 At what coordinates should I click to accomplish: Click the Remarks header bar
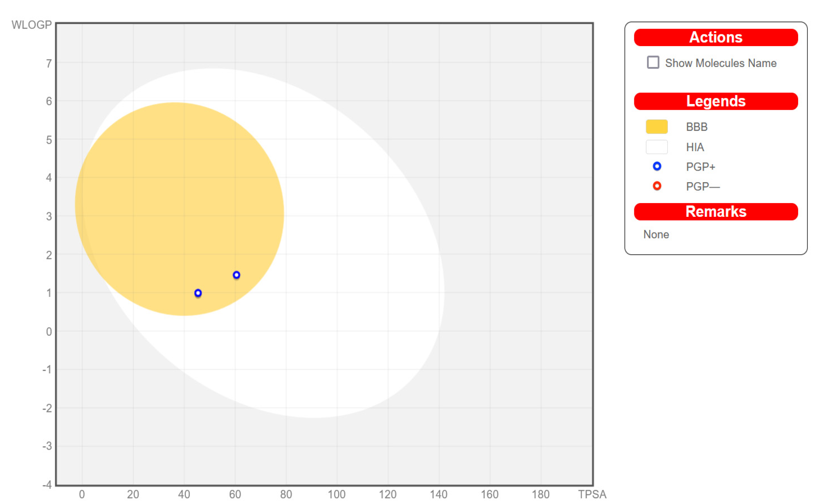click(x=716, y=211)
